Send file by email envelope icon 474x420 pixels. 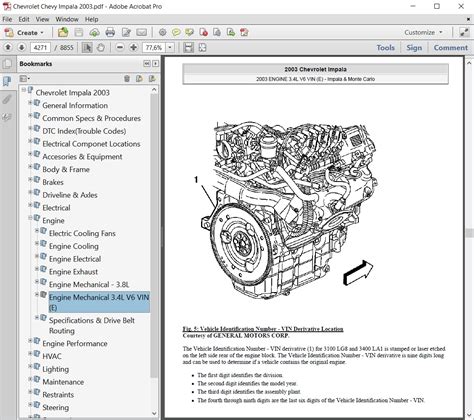click(141, 32)
